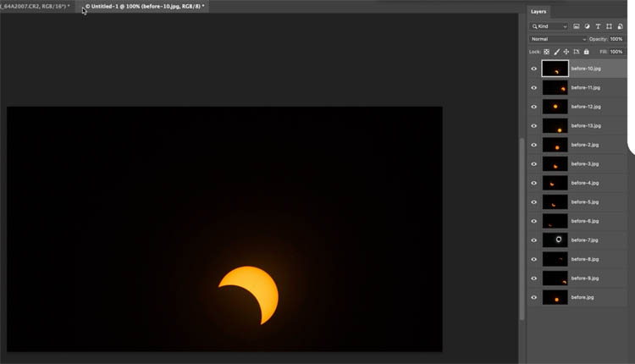Viewport: 635px width, 364px height.
Task: Filter layers by adjustment layer icon
Action: point(588,26)
